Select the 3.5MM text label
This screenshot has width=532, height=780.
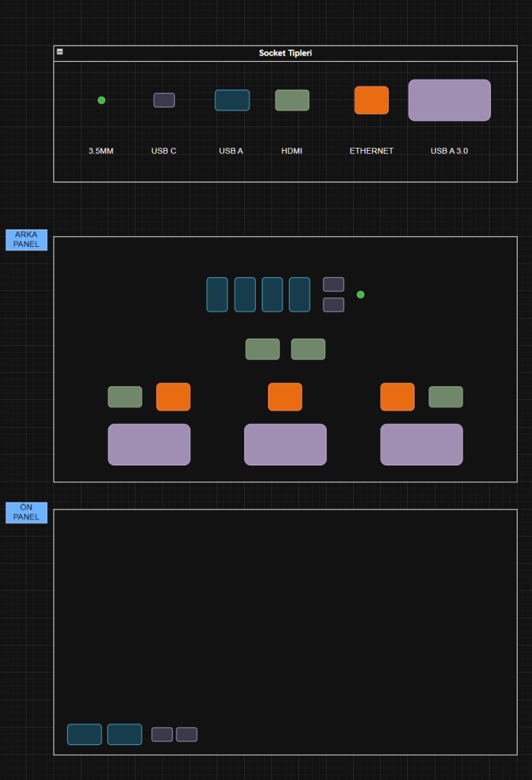coord(100,151)
